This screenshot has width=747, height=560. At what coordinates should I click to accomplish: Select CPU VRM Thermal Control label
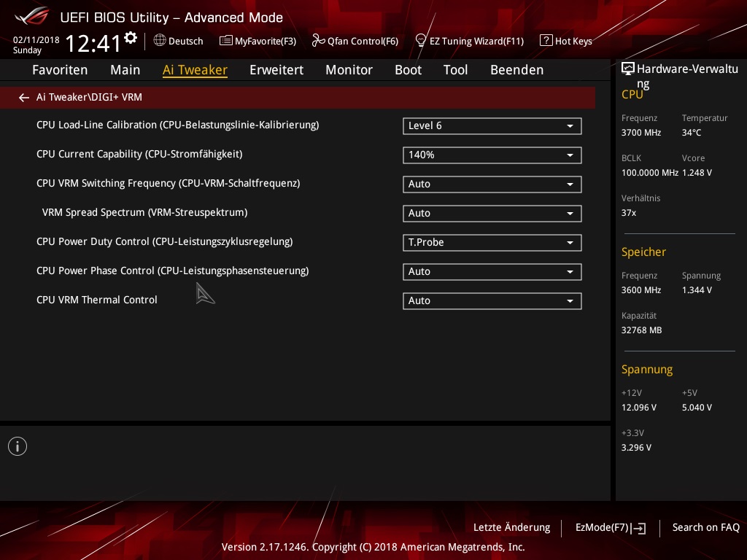point(97,300)
